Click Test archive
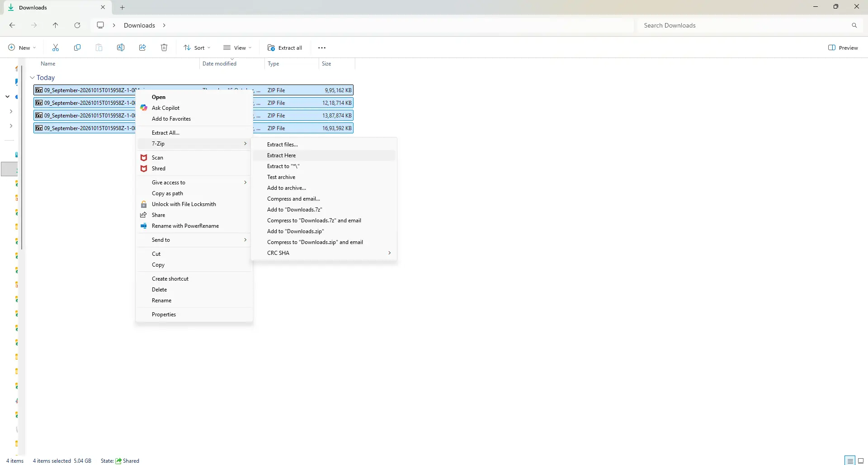The image size is (868, 465). point(324,177)
